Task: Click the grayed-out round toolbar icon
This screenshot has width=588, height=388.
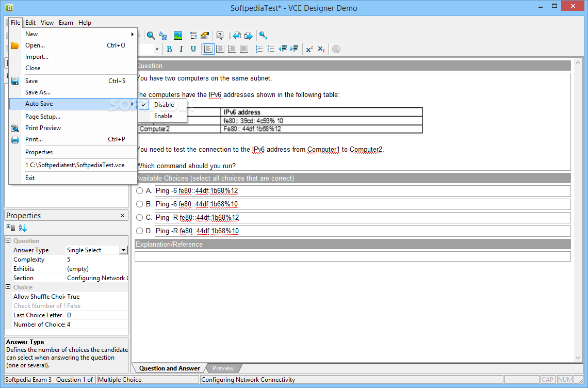Action: coord(336,49)
